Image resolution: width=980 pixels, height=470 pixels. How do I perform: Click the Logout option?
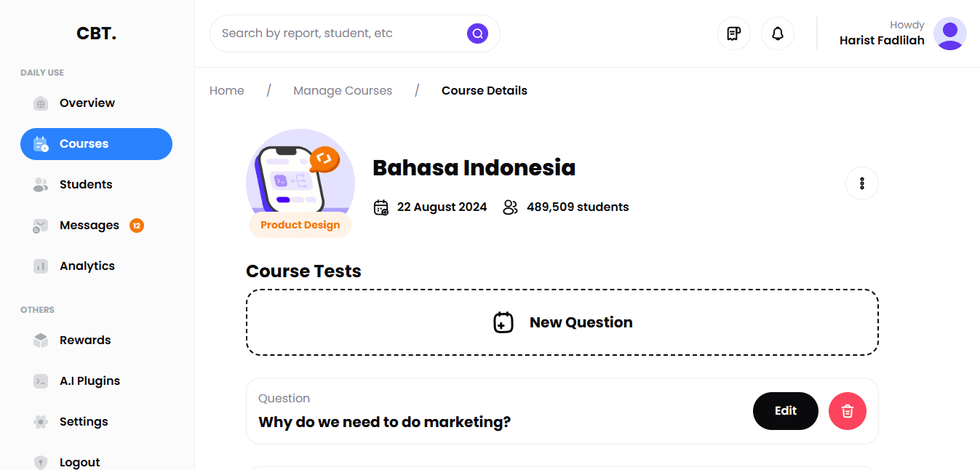79,462
